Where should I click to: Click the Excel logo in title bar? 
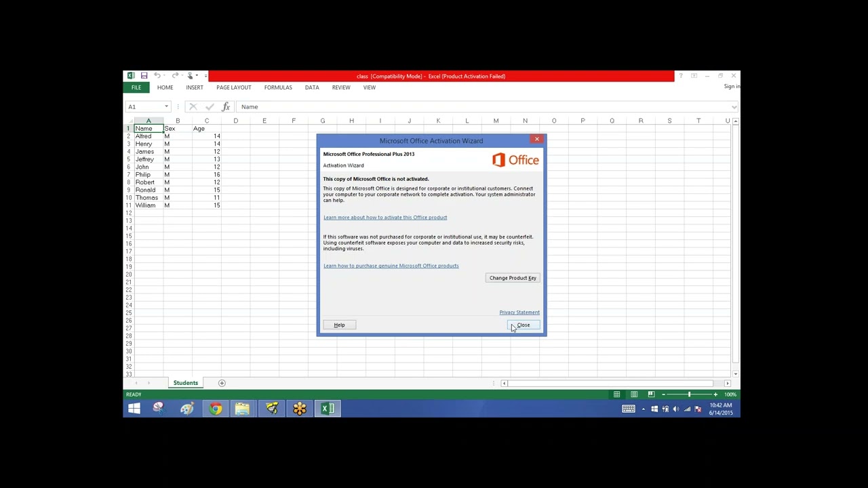tap(131, 76)
